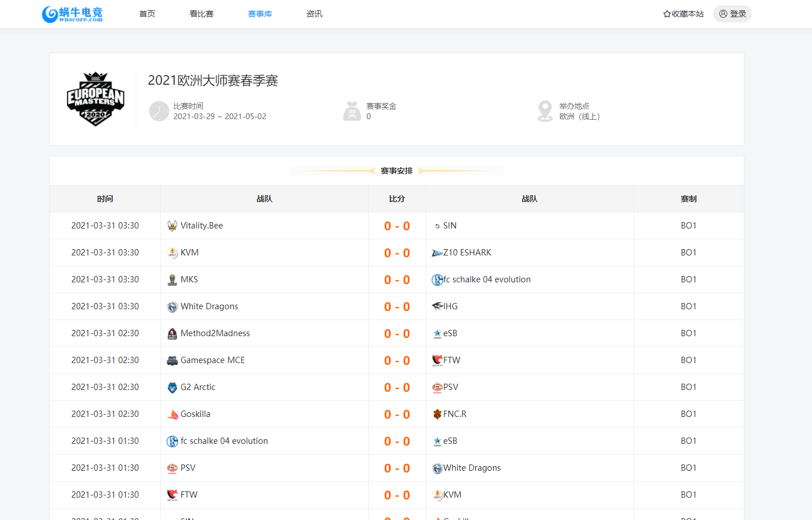Viewport: 812px width, 520px height.
Task: Open the Vitality.Bee team name
Action: 202,226
